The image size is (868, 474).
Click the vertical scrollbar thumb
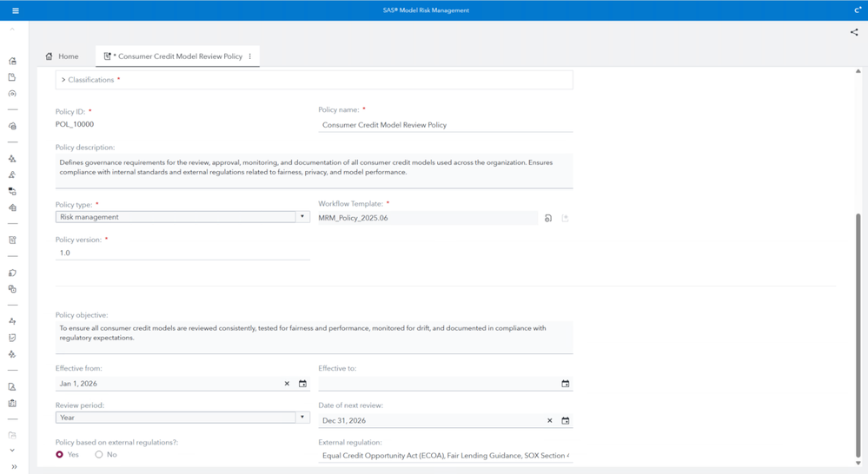[858, 334]
